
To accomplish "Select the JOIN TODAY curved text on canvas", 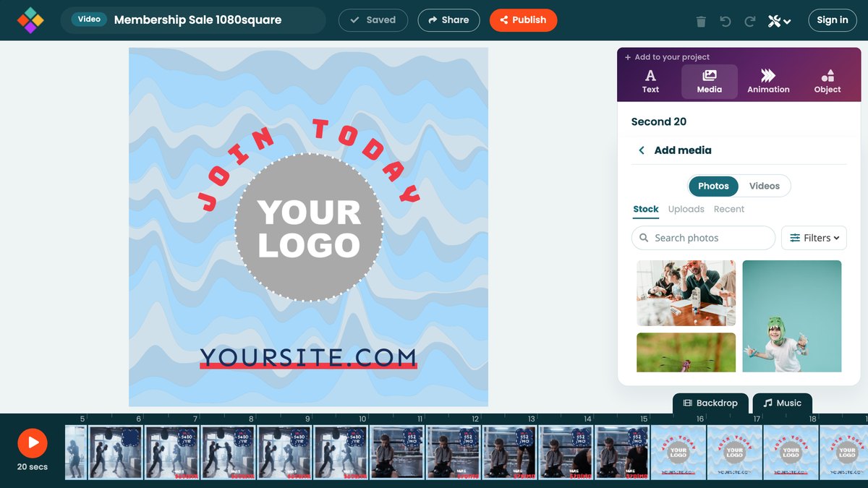I will click(x=308, y=165).
